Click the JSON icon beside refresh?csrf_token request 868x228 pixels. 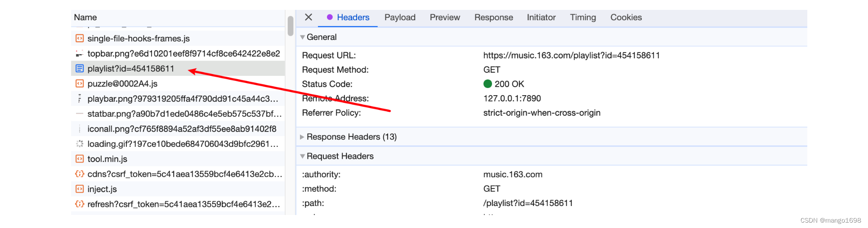tap(80, 204)
